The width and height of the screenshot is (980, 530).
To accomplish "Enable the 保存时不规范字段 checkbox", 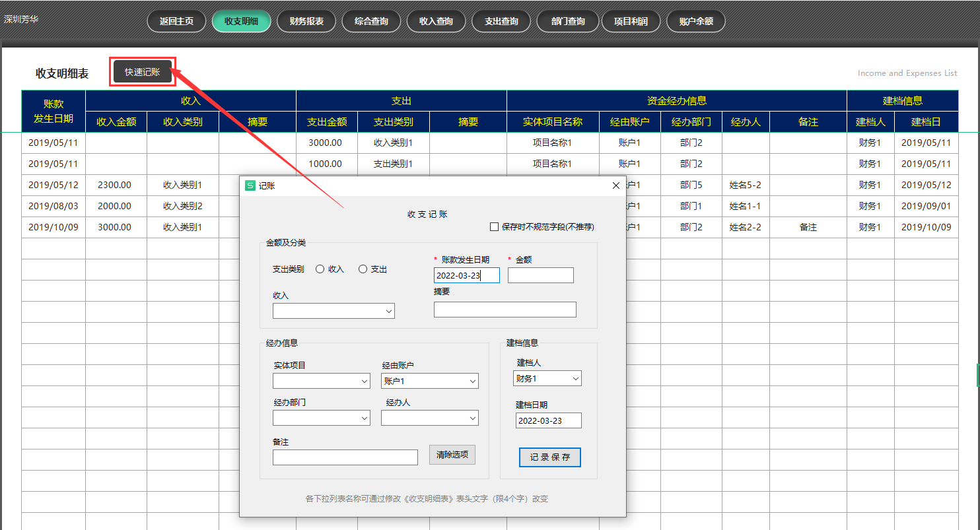I will pyautogui.click(x=494, y=227).
